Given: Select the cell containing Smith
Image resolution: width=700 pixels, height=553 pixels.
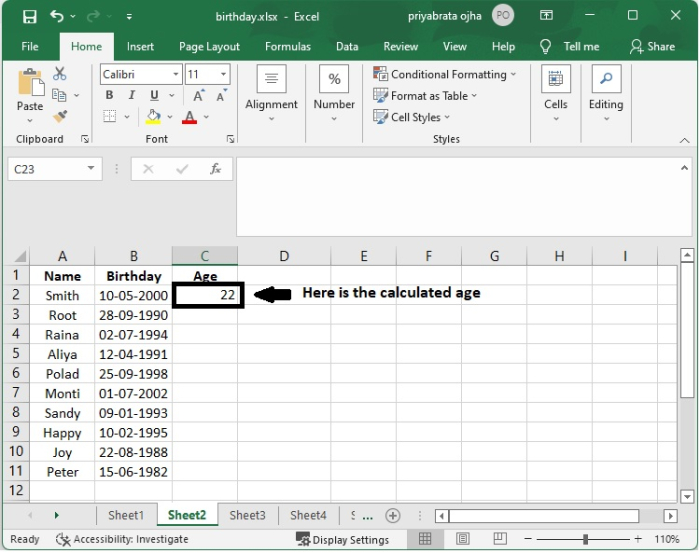Looking at the screenshot, I should point(62,295).
